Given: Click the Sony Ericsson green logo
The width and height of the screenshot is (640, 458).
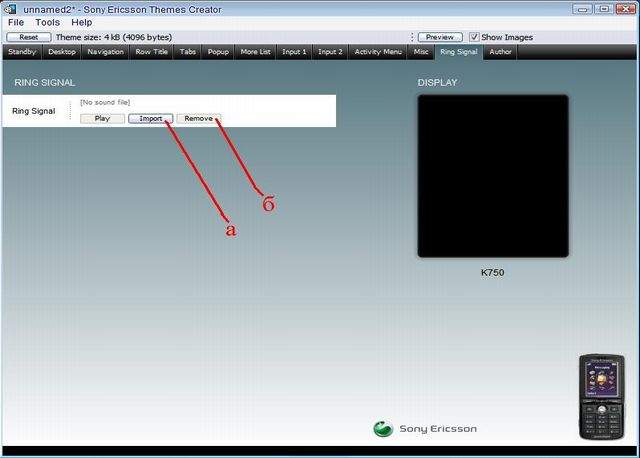Looking at the screenshot, I should [383, 429].
